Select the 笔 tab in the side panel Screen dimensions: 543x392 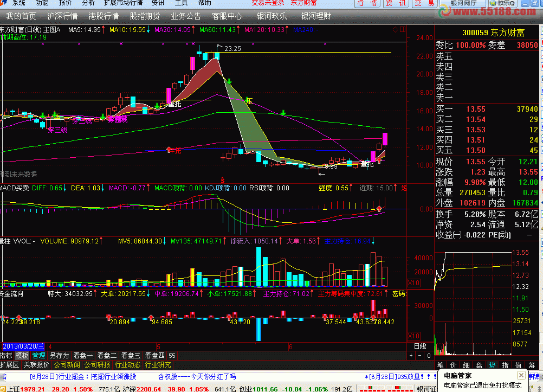pos(440,365)
